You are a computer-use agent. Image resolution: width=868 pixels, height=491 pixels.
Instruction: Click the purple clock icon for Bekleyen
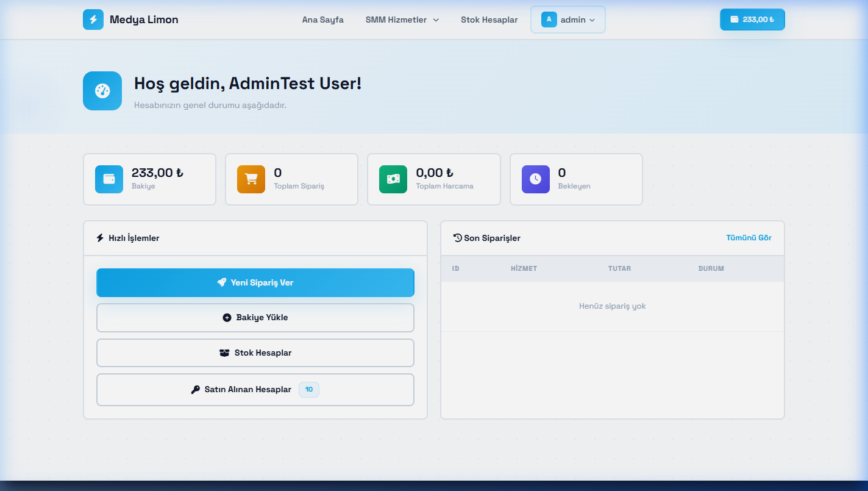pos(535,179)
